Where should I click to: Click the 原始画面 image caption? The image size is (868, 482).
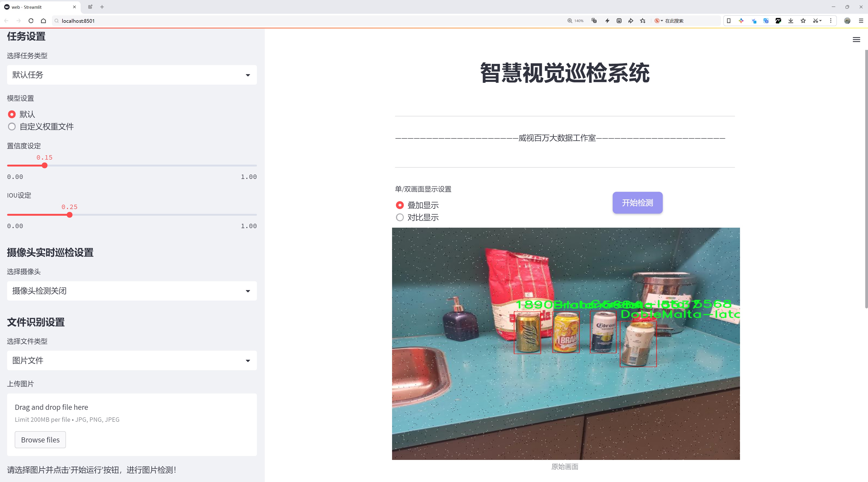pyautogui.click(x=565, y=467)
